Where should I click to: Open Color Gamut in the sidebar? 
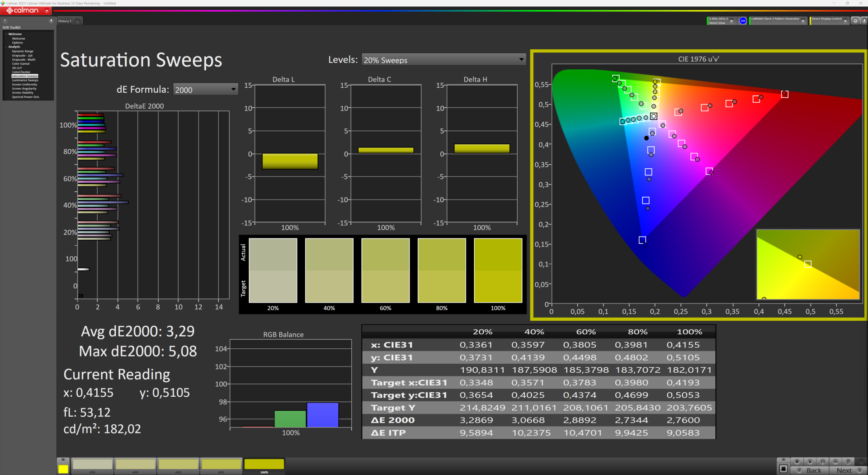click(21, 64)
